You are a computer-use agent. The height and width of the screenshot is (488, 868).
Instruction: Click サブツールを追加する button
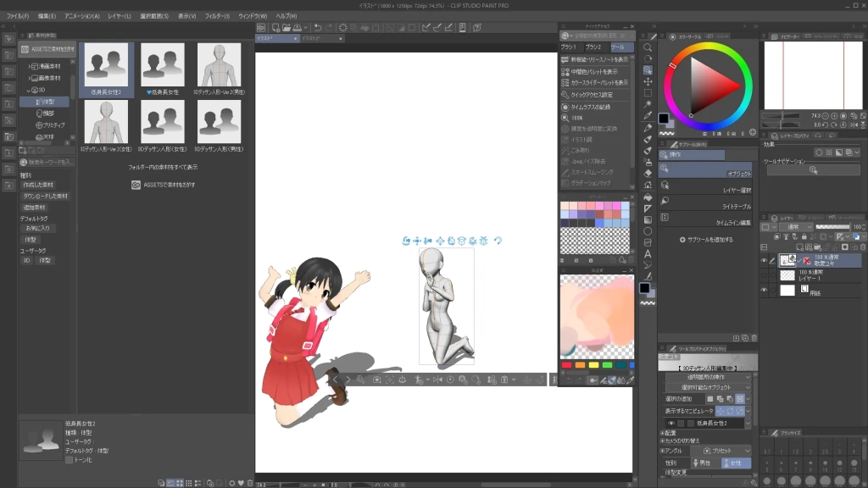coord(707,240)
